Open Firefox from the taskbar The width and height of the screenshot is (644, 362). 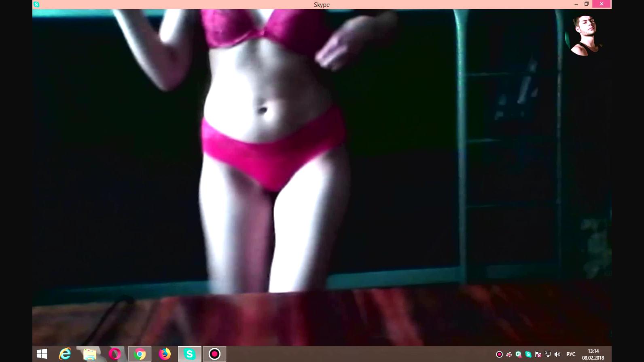click(165, 354)
